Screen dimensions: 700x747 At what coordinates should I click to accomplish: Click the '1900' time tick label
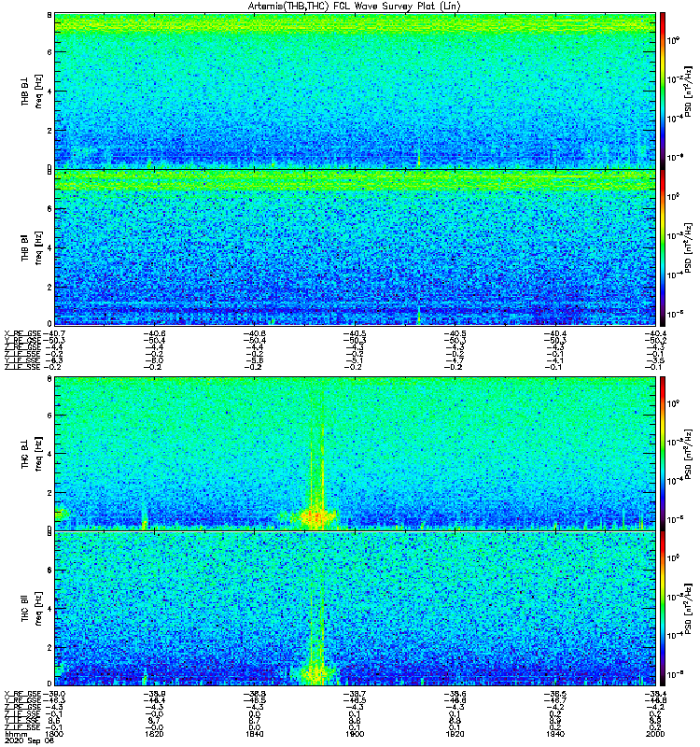tap(355, 734)
